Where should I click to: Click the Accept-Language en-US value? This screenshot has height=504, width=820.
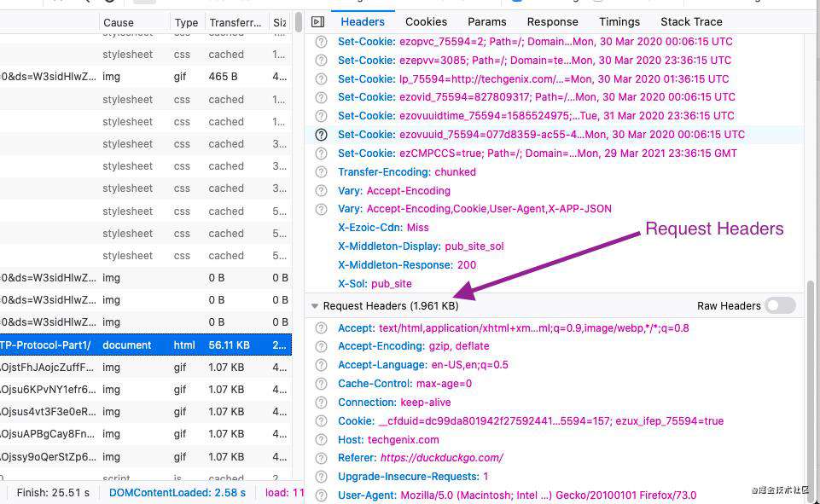point(469,365)
